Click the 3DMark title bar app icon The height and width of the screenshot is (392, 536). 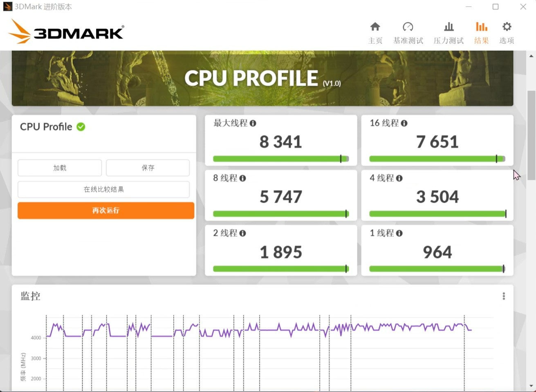[7, 7]
